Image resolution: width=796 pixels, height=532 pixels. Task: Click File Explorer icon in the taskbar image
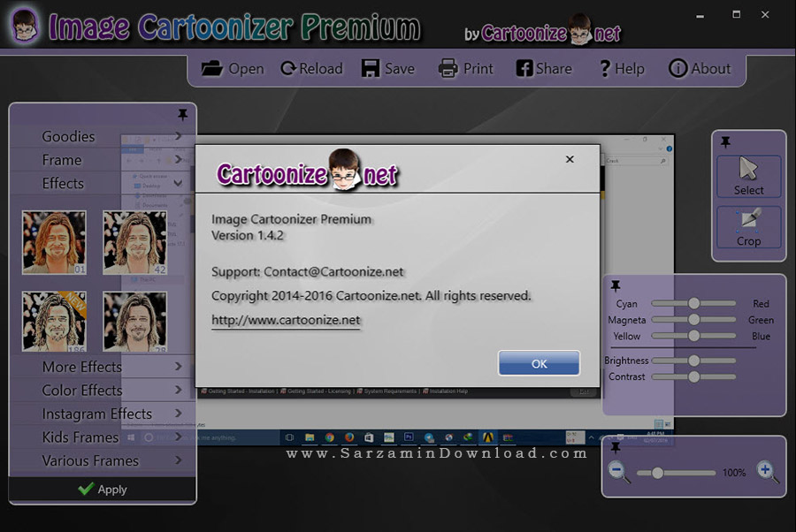click(310, 437)
